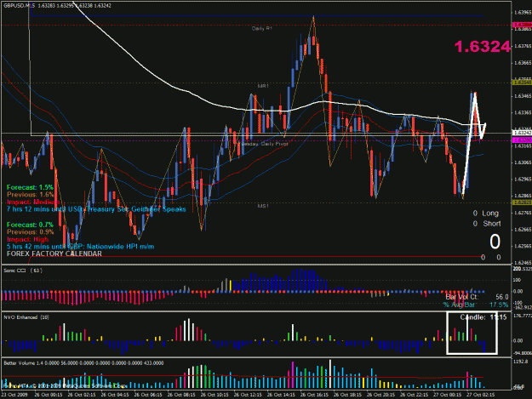Click the 26 Oct 16:15 time axis label

tap(314, 395)
